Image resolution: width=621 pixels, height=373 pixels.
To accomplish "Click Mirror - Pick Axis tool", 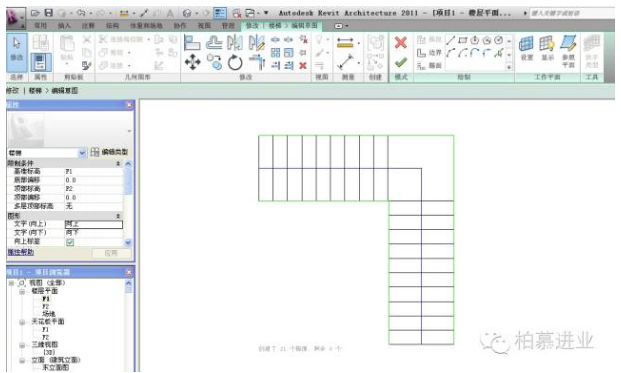I will pos(235,43).
